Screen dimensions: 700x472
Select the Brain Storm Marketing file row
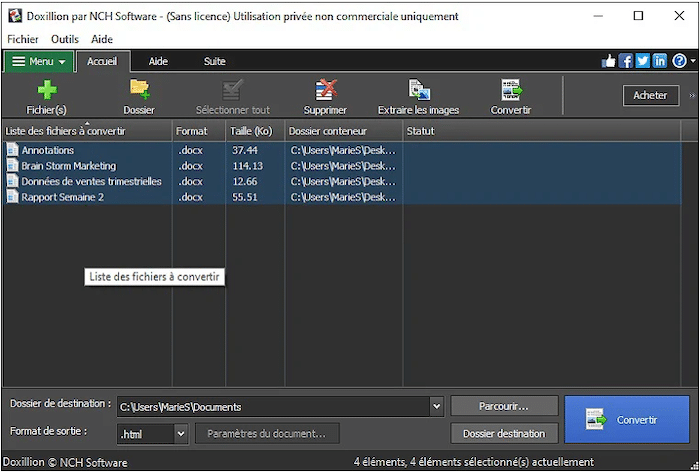point(68,166)
